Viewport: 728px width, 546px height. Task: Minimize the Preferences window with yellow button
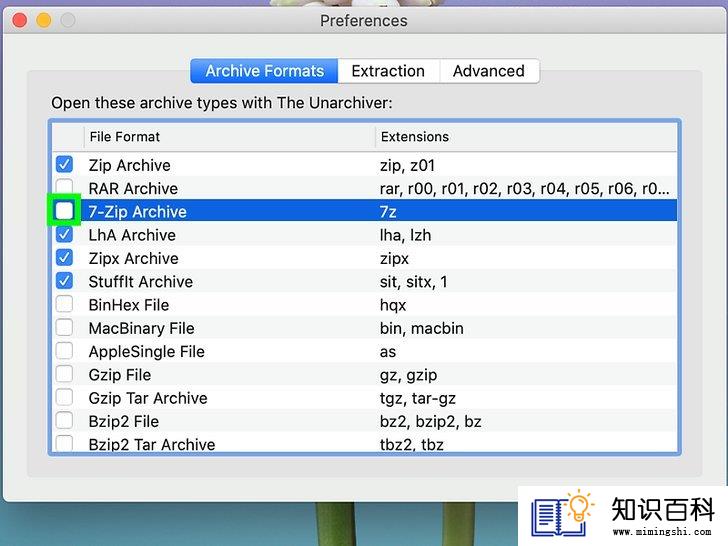click(x=44, y=20)
